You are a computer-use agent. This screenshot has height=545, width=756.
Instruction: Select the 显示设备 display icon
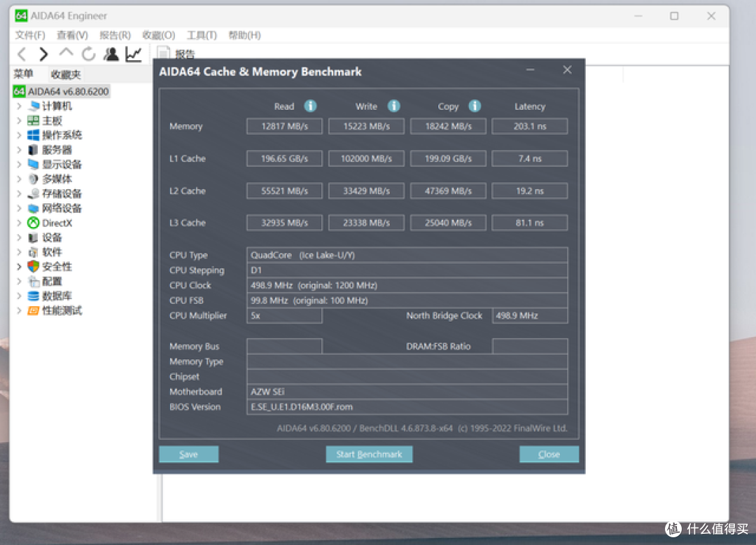click(x=34, y=165)
